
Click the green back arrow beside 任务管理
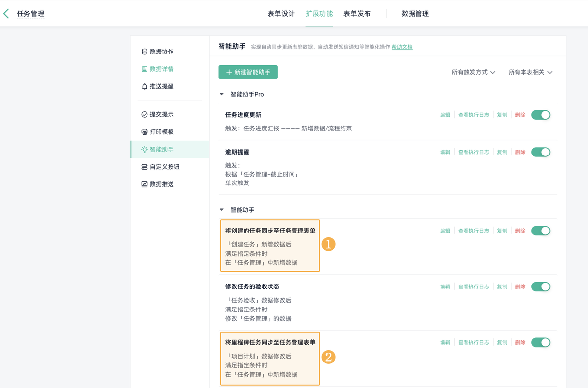(6, 13)
